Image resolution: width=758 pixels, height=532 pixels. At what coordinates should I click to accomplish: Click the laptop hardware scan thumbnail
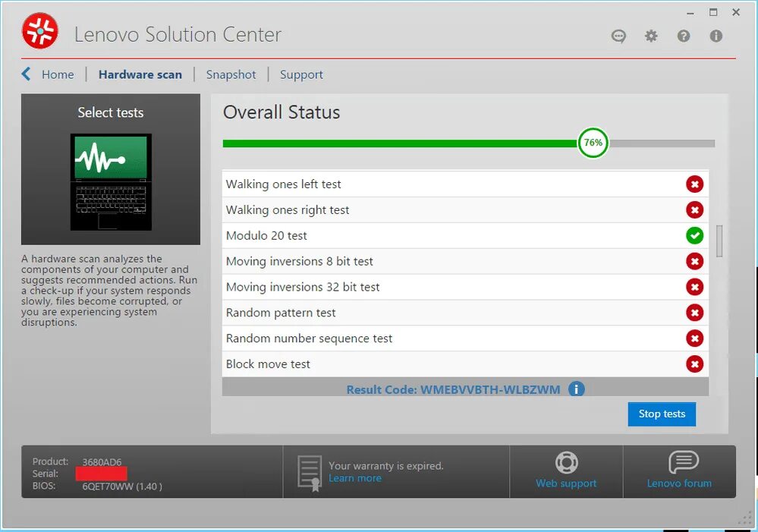111,182
